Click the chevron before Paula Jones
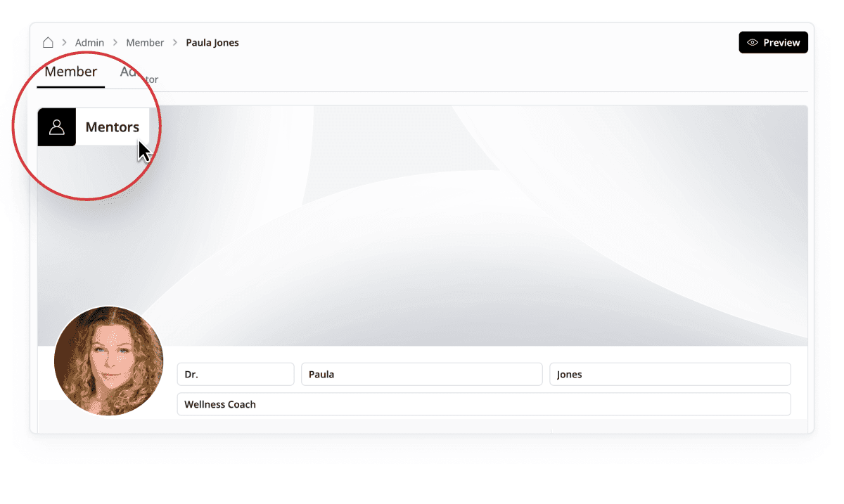The height and width of the screenshot is (504, 844). click(x=175, y=43)
